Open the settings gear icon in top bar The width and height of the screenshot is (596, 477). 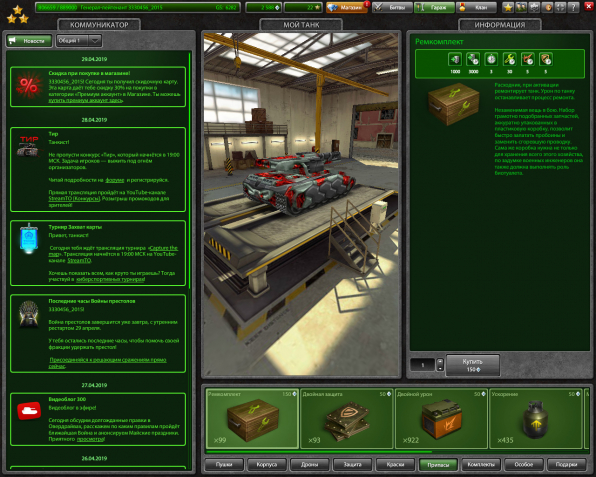pos(534,7)
